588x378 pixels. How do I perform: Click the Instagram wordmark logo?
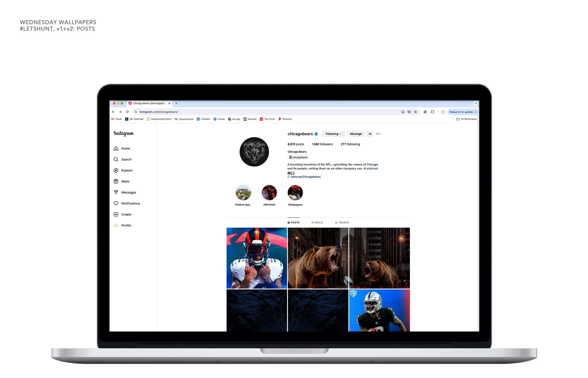[123, 134]
